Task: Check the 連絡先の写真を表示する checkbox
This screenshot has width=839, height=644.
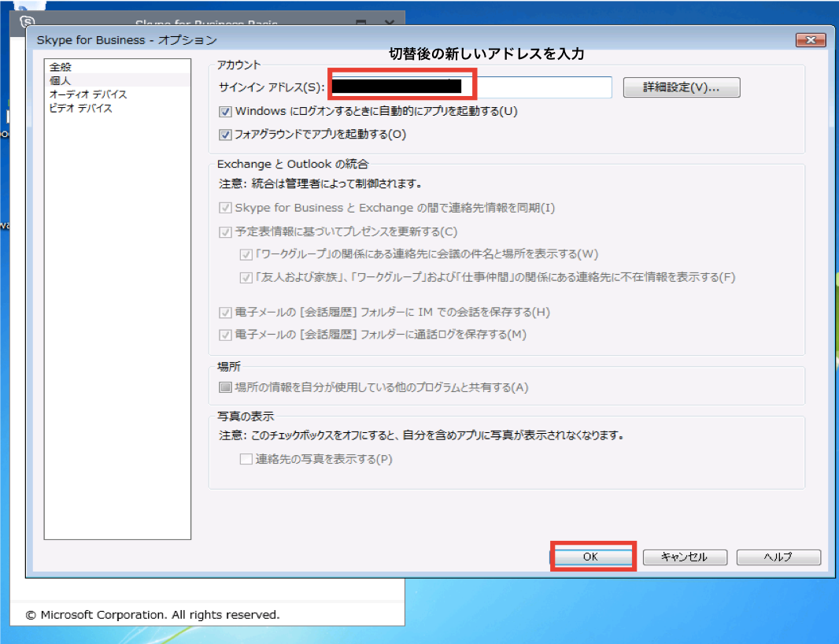Action: [x=246, y=460]
